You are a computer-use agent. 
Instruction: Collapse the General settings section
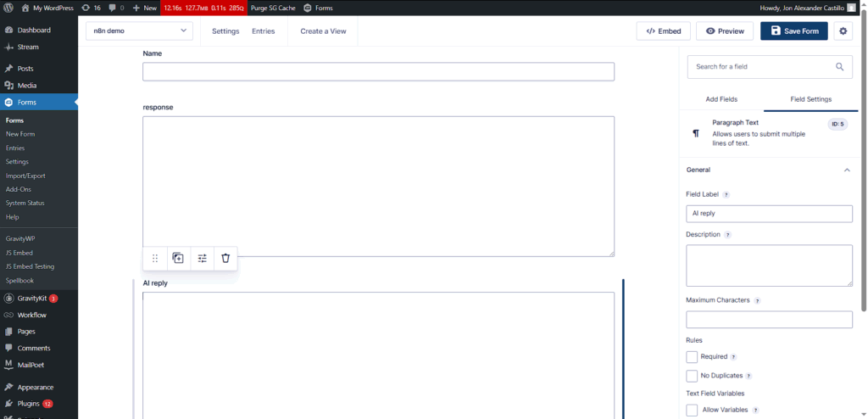pos(846,170)
